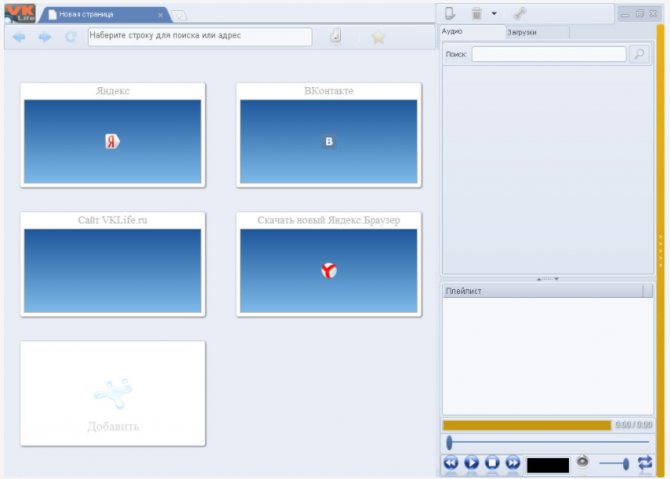This screenshot has height=479, width=670.
Task: Click the Добавить tile to add a site
Action: click(112, 394)
